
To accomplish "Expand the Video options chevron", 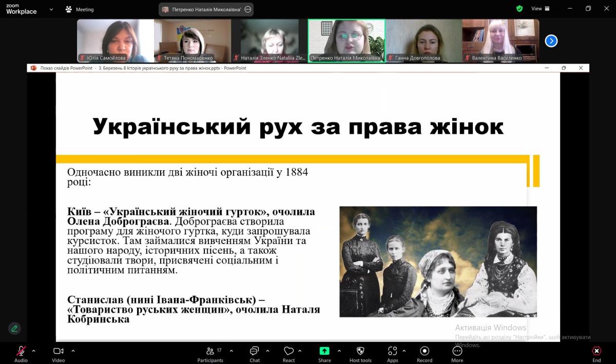I will 73,351.
